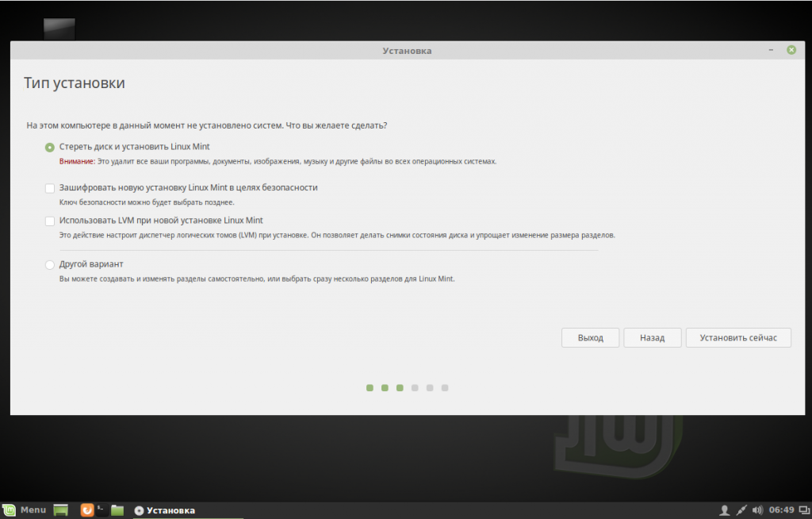812x519 pixels.
Task: Click the 'Назад' button
Action: pyautogui.click(x=652, y=337)
